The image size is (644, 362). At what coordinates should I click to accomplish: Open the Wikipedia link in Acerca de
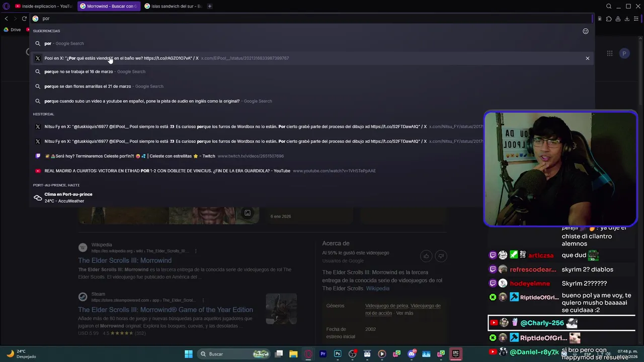coord(377,289)
